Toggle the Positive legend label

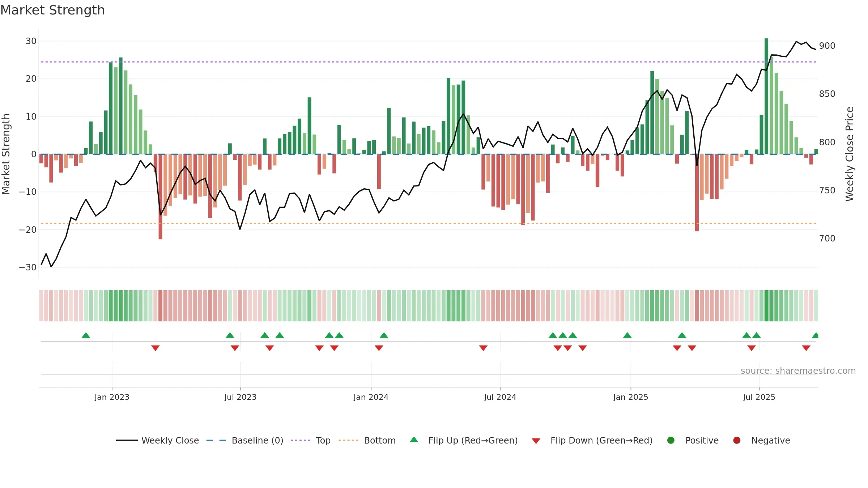tap(702, 440)
